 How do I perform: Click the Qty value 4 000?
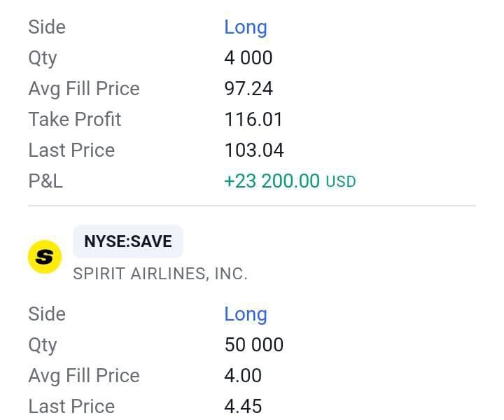pyautogui.click(x=248, y=58)
